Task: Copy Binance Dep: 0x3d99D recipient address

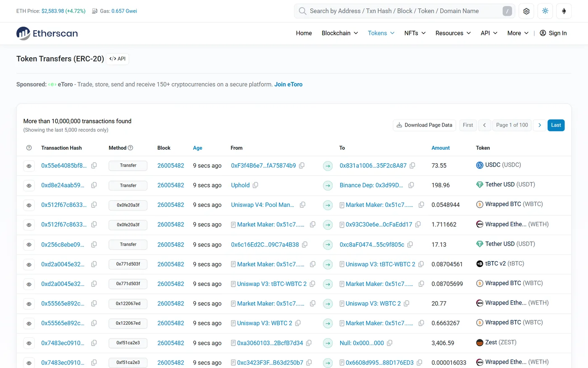Action: (x=411, y=185)
